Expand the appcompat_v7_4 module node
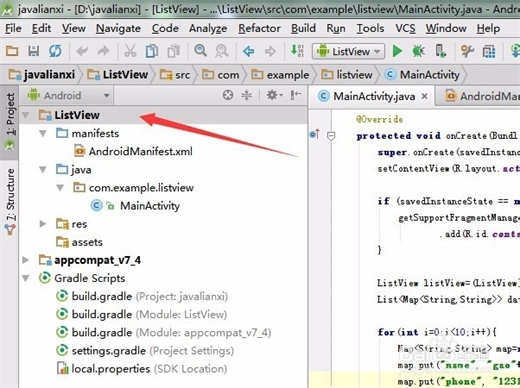The image size is (520, 388). click(x=25, y=260)
